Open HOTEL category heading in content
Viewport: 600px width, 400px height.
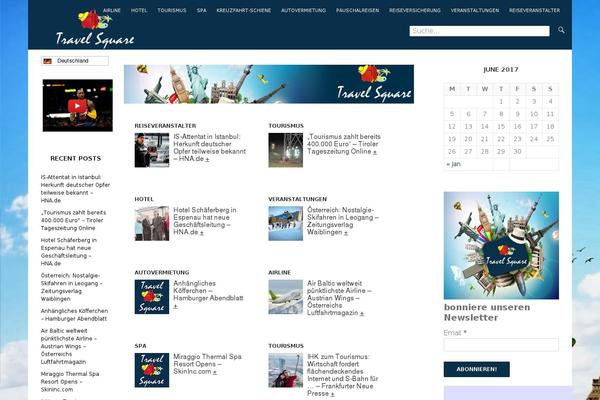pos(144,199)
